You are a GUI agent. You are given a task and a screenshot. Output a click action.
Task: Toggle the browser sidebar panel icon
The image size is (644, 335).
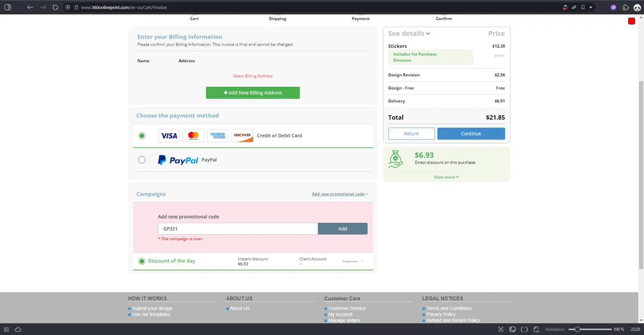[x=7, y=7]
